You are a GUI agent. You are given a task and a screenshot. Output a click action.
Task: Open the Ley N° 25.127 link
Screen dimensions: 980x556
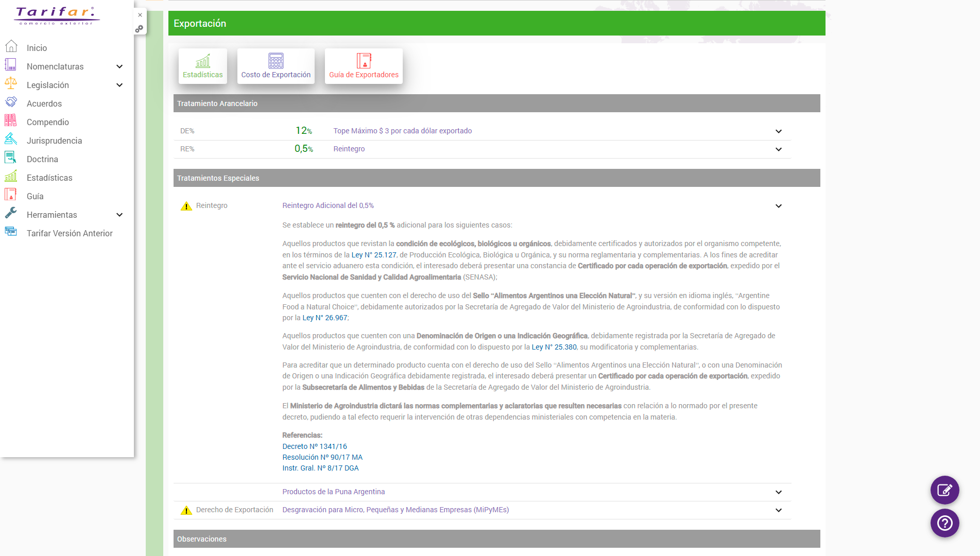(374, 255)
